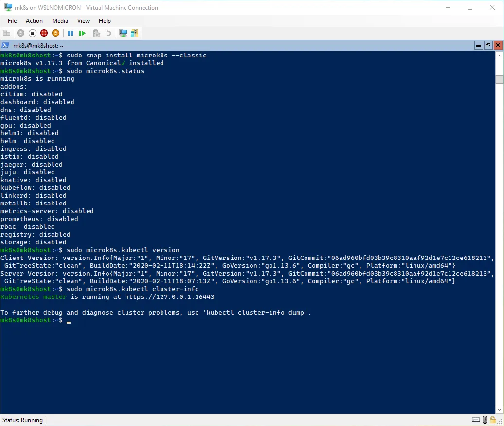This screenshot has height=426, width=504.
Task: Expand the View menu
Action: tap(83, 21)
